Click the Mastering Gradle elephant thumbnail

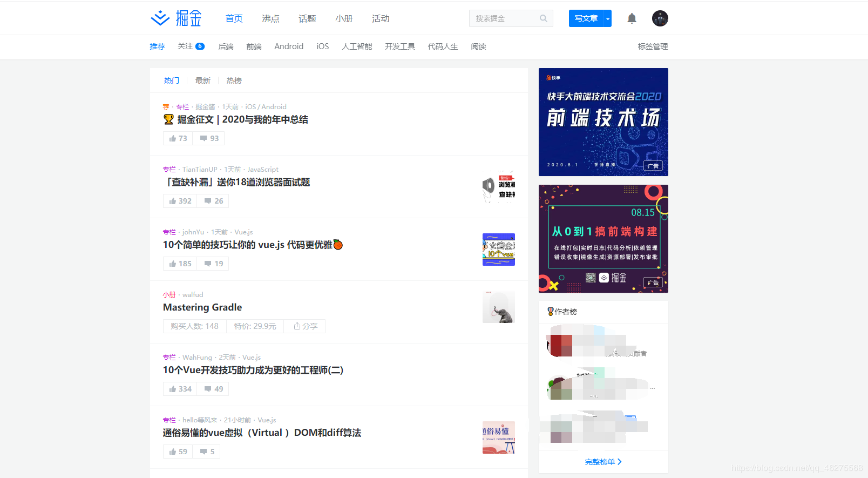tap(499, 307)
